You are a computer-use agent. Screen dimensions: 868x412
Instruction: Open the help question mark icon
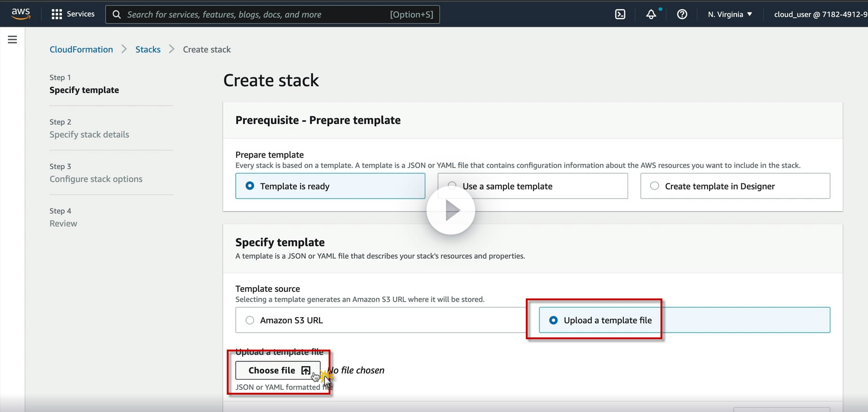tap(682, 14)
